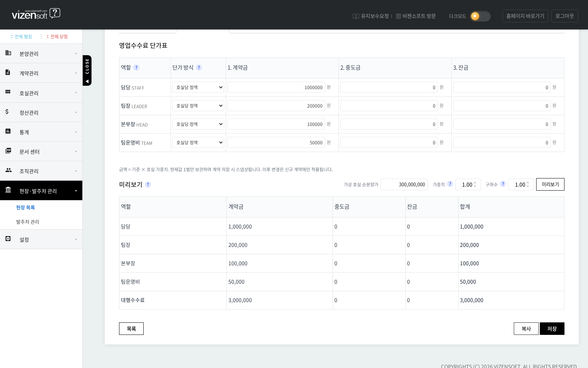Expand the 계약관리 menu
588x368 pixels.
click(x=41, y=73)
